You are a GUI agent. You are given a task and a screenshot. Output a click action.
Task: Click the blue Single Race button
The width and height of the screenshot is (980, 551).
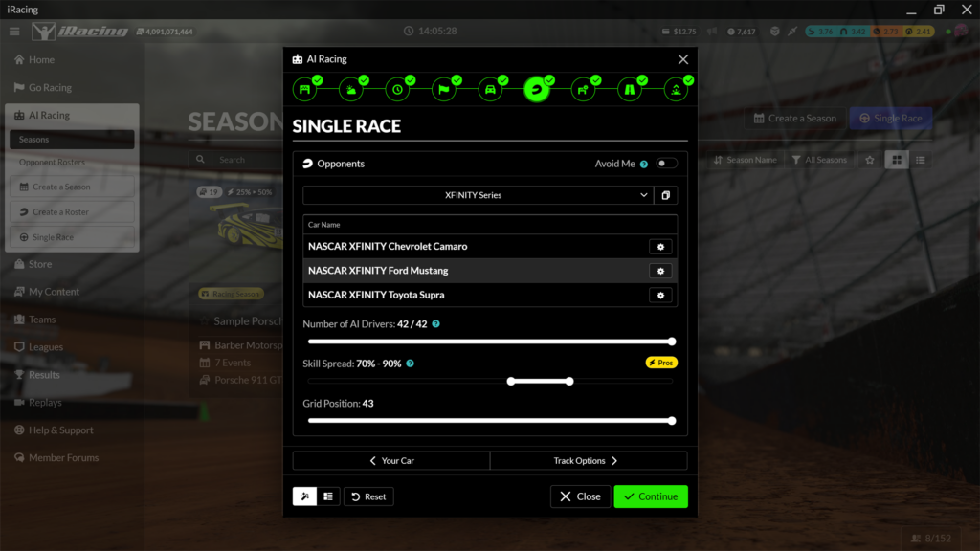coord(891,118)
